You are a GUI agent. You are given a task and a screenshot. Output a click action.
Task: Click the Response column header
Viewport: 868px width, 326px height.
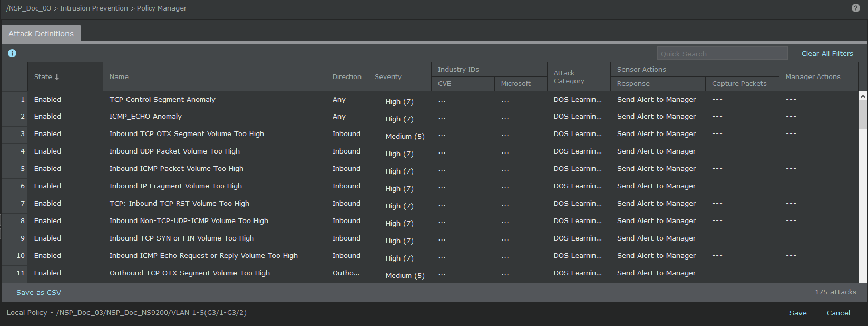(658, 84)
